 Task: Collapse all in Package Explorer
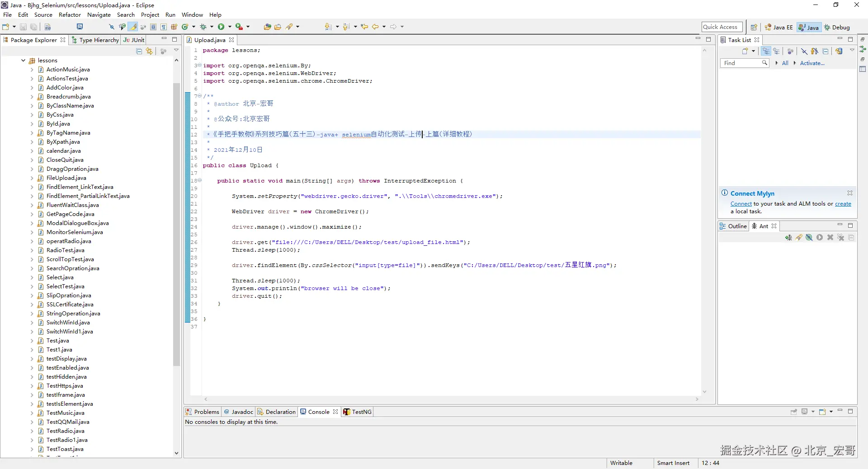[x=139, y=52]
